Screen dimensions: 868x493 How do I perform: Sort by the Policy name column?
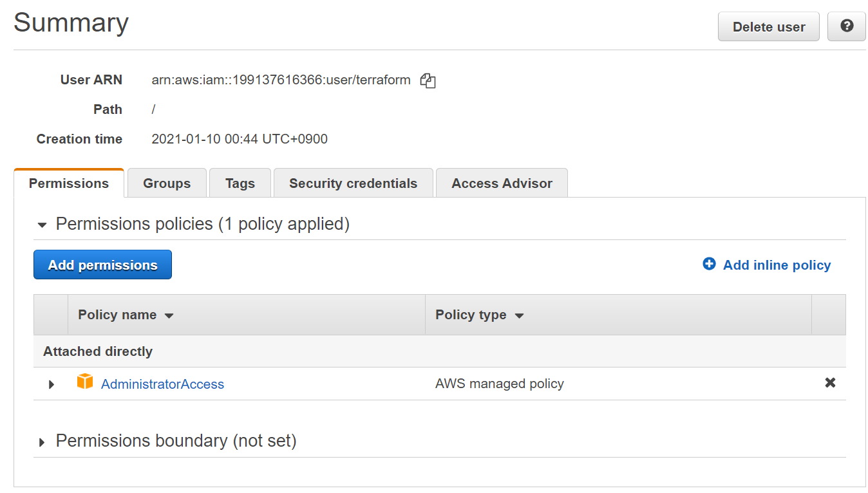[x=126, y=315]
